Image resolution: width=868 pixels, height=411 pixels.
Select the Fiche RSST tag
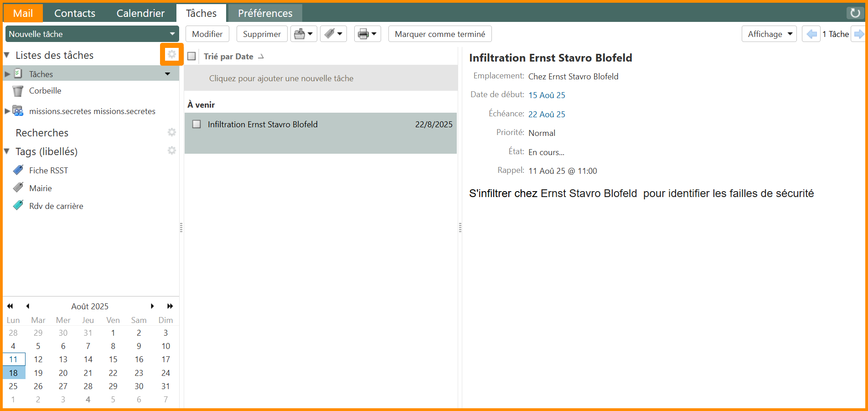point(48,171)
